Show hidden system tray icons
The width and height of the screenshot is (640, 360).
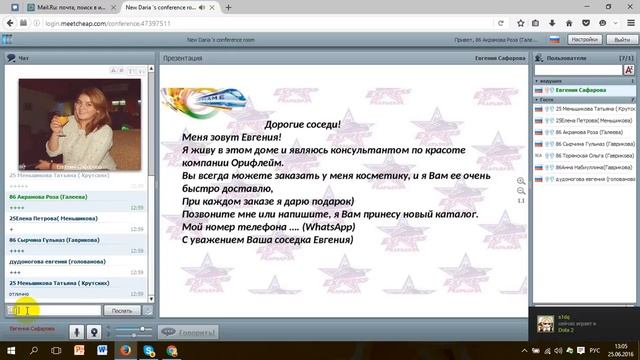tap(524, 351)
